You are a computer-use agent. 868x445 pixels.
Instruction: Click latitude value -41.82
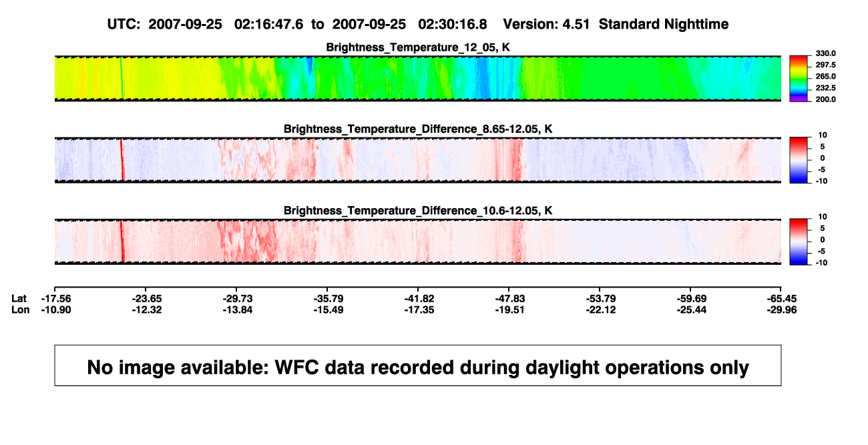point(419,298)
